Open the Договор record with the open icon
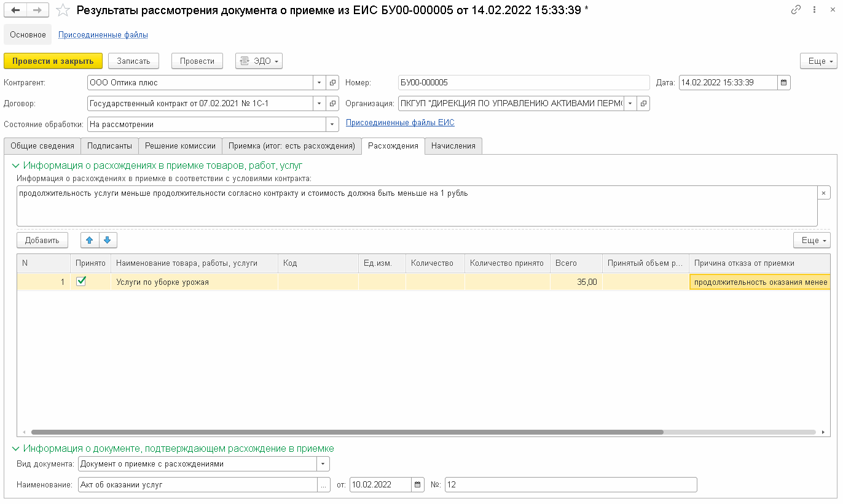 pyautogui.click(x=332, y=103)
